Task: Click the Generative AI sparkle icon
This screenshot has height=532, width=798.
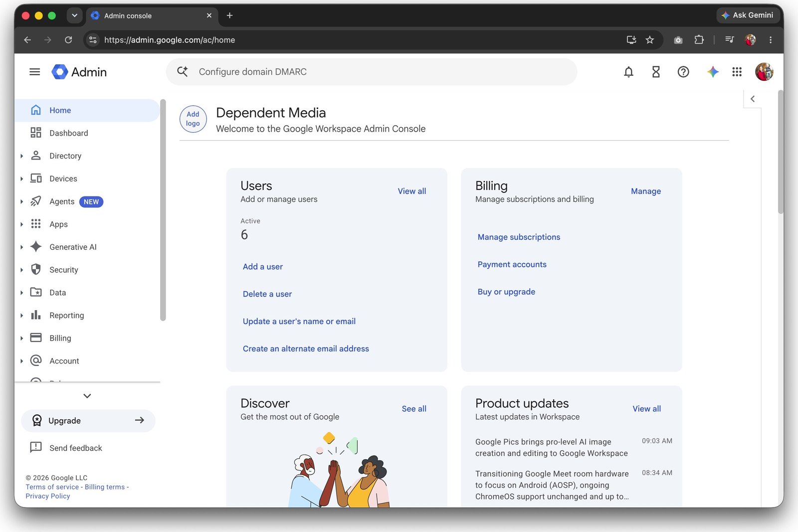Action: point(36,247)
